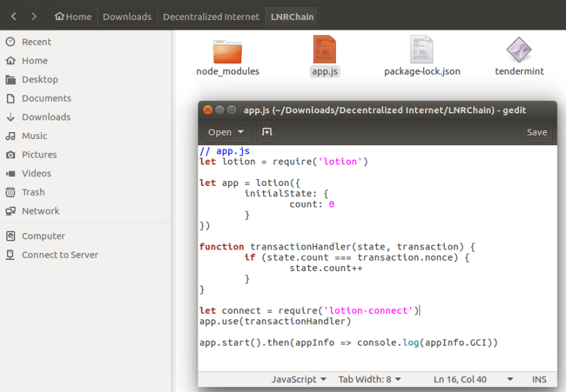Click the gedit title bar text
The image size is (566, 392).
(x=385, y=110)
